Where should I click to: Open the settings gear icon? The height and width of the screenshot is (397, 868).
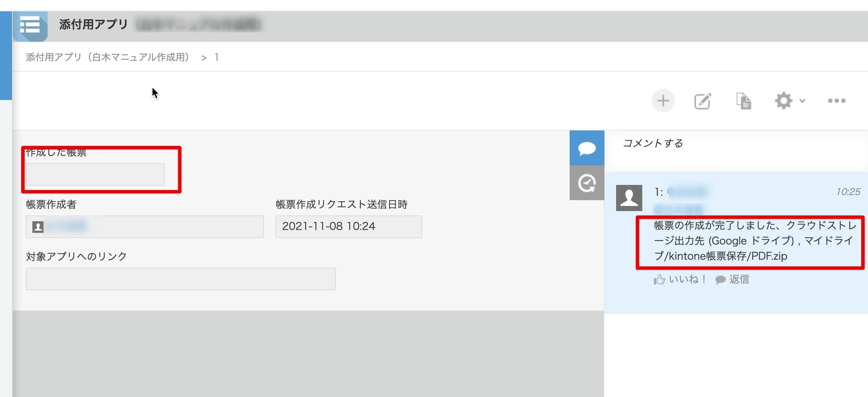coord(783,101)
